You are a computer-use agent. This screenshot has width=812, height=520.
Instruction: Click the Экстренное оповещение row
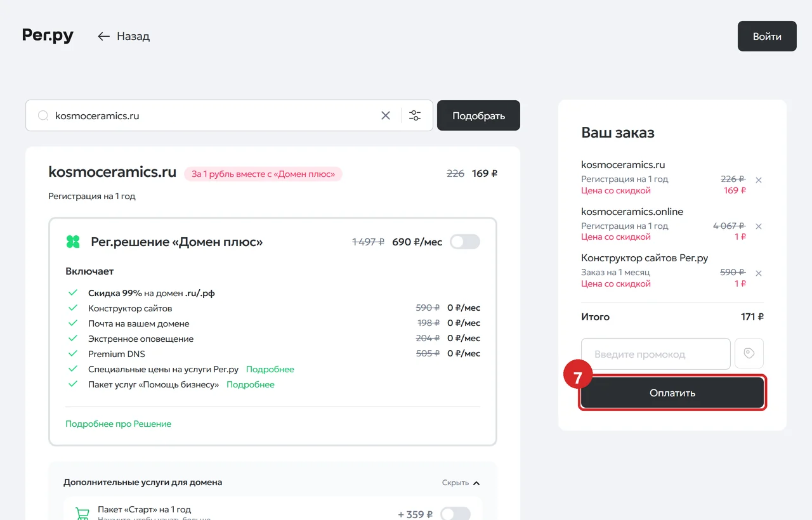[274, 339]
